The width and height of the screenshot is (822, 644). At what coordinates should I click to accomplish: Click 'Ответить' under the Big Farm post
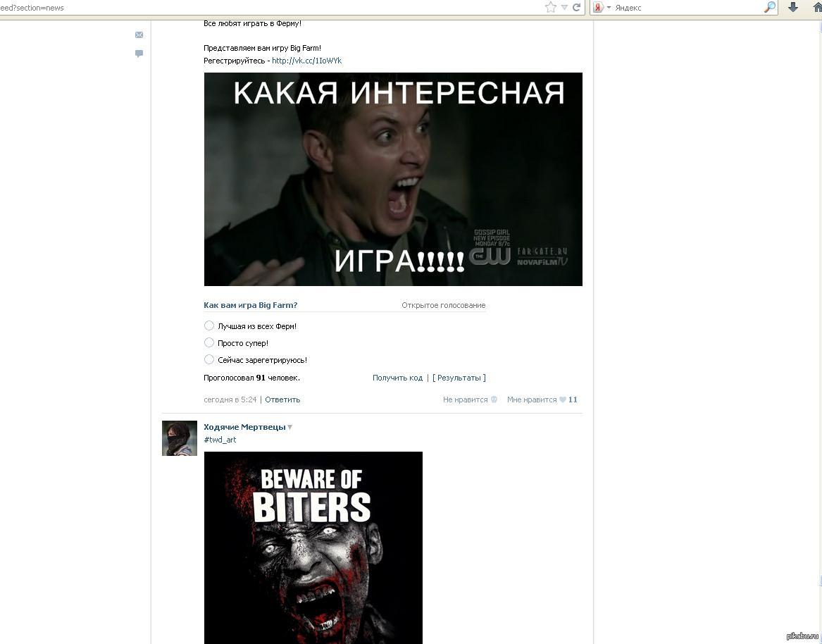282,400
